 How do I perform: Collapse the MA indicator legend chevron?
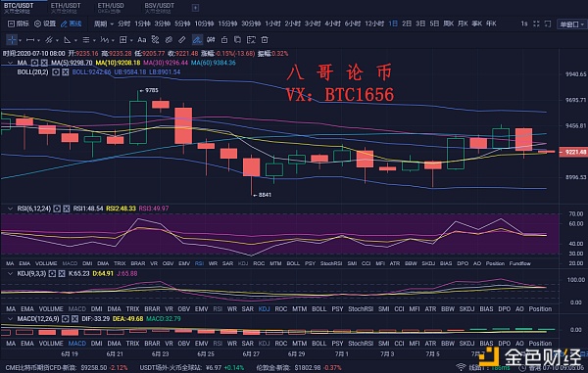click(10, 63)
